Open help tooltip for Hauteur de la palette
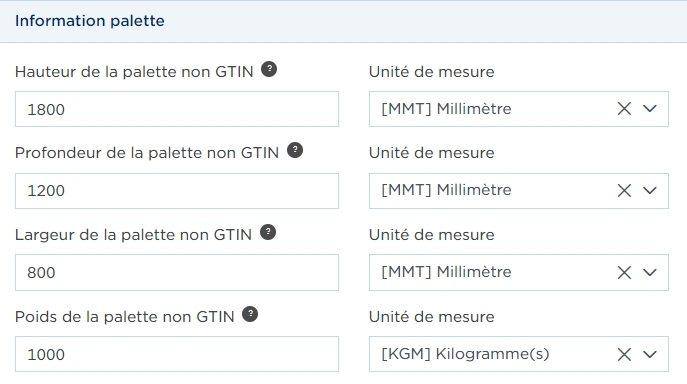The width and height of the screenshot is (687, 384). [269, 69]
